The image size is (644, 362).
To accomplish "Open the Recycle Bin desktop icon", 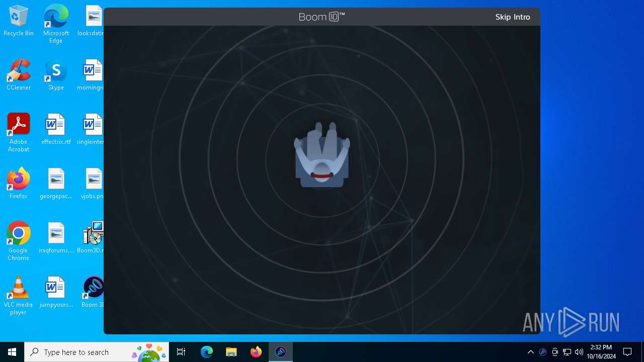I will pos(19,21).
